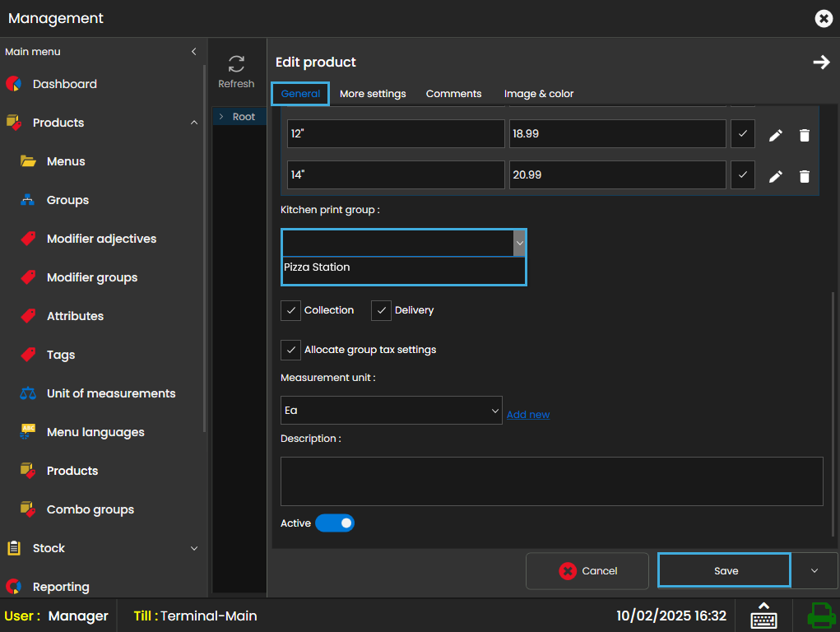840x632 pixels.
Task: Open Unit of measurements from sidebar
Action: [x=110, y=393]
